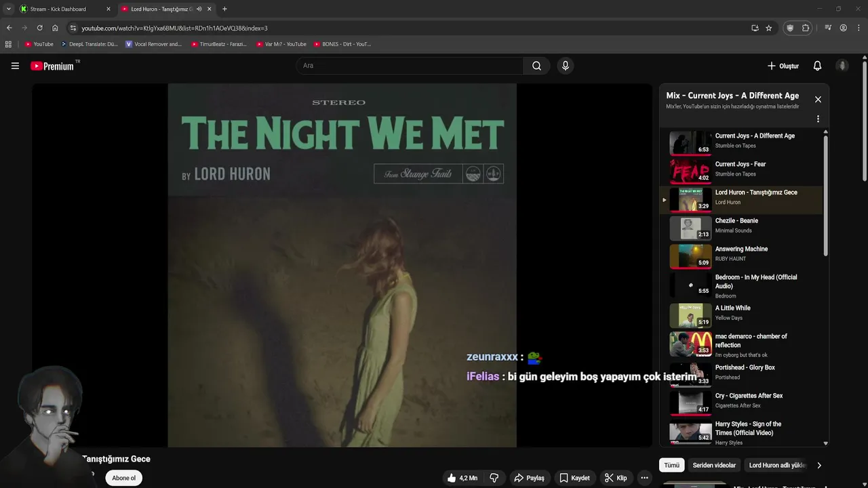Click the YouTube URL address bar
868x488 pixels.
[x=407, y=28]
